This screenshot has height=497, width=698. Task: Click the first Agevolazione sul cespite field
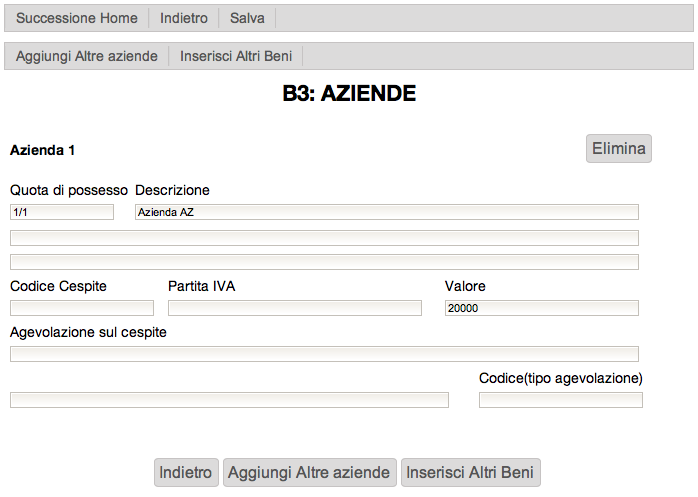324,354
